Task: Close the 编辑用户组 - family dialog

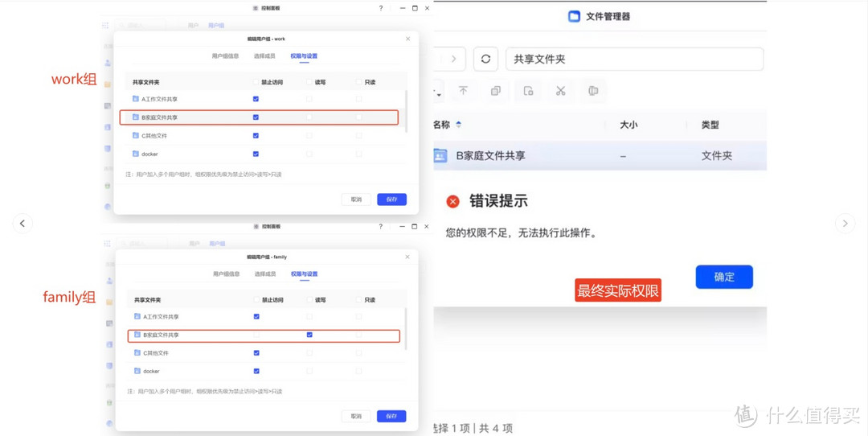Action: pos(407,257)
